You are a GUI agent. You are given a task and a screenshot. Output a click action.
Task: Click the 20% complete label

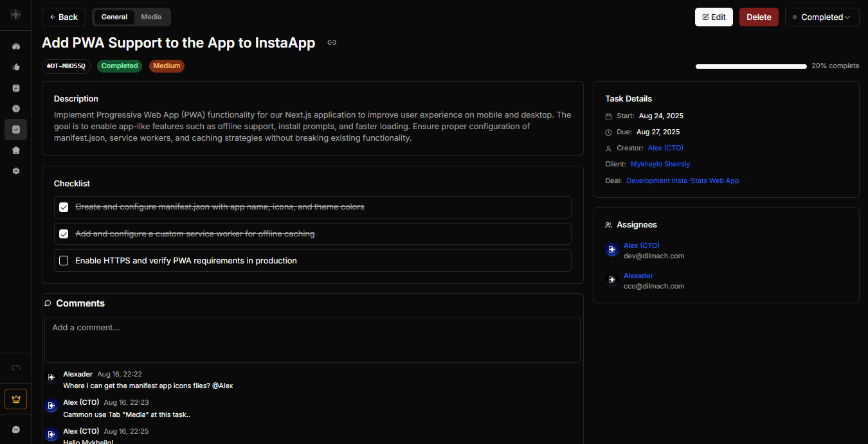[x=835, y=66]
